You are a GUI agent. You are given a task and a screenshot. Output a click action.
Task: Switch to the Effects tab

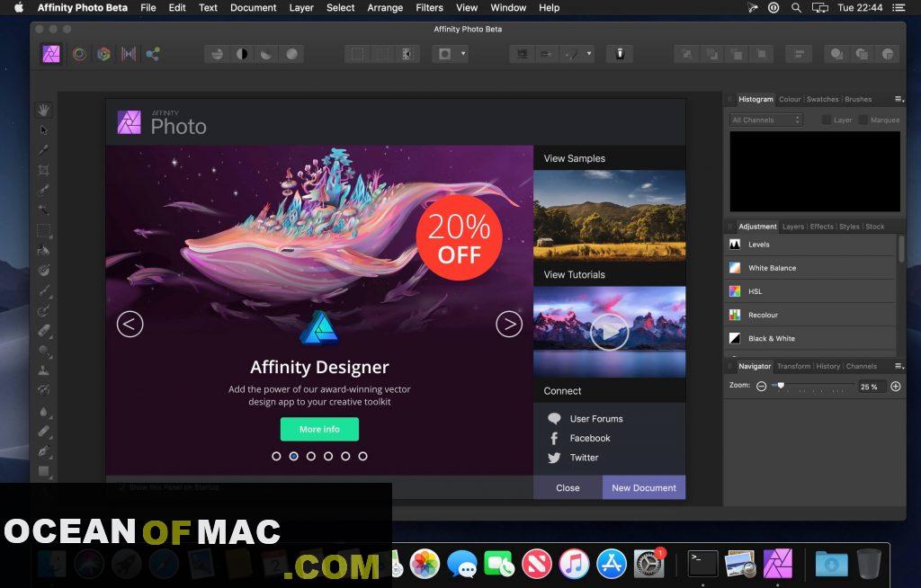coord(821,227)
